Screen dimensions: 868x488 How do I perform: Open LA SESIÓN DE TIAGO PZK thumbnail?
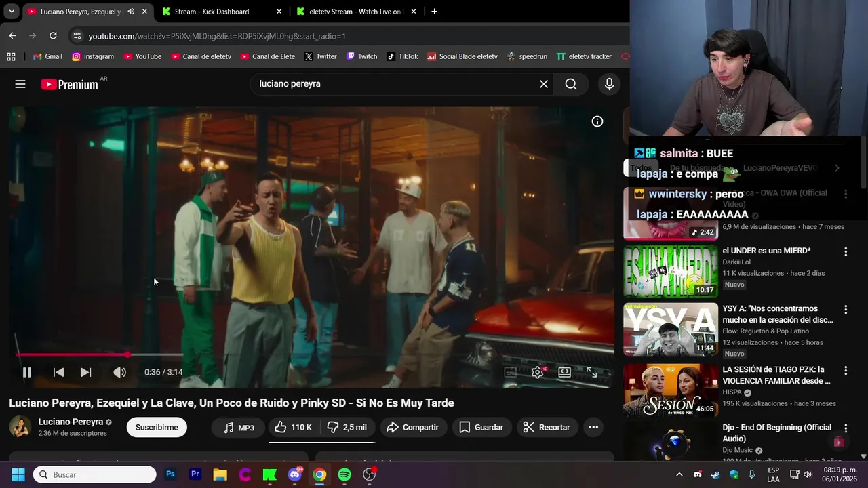tap(671, 390)
